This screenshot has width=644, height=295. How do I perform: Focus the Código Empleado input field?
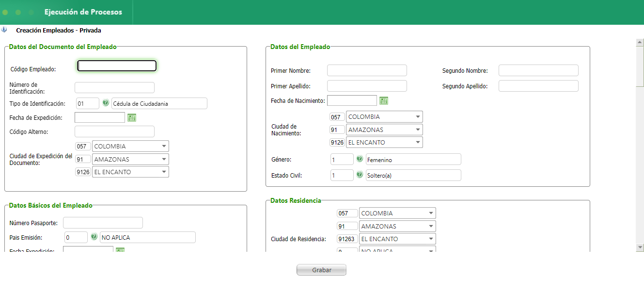[117, 66]
